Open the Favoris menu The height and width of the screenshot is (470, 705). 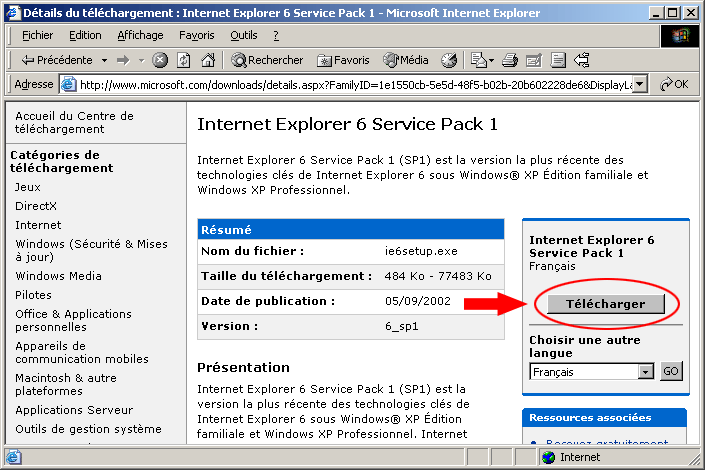(196, 35)
